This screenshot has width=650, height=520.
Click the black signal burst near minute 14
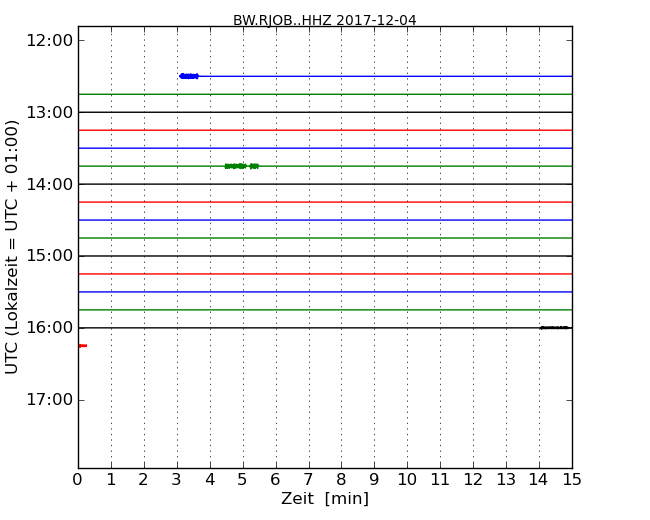pos(554,328)
